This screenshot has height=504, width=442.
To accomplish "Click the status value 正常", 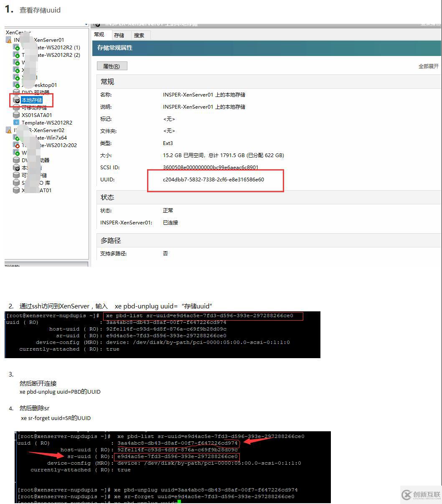I will coord(168,211).
